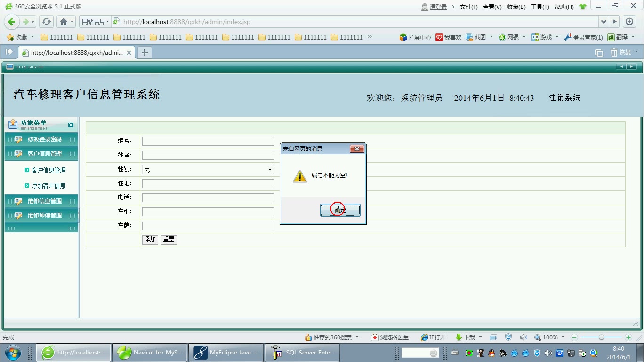Click the status bar security shield icon
The width and height of the screenshot is (644, 362).
(508, 337)
